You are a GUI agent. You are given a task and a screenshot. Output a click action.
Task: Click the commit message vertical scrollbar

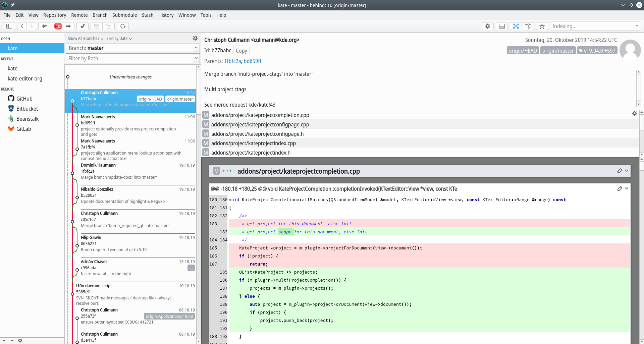[x=639, y=88]
